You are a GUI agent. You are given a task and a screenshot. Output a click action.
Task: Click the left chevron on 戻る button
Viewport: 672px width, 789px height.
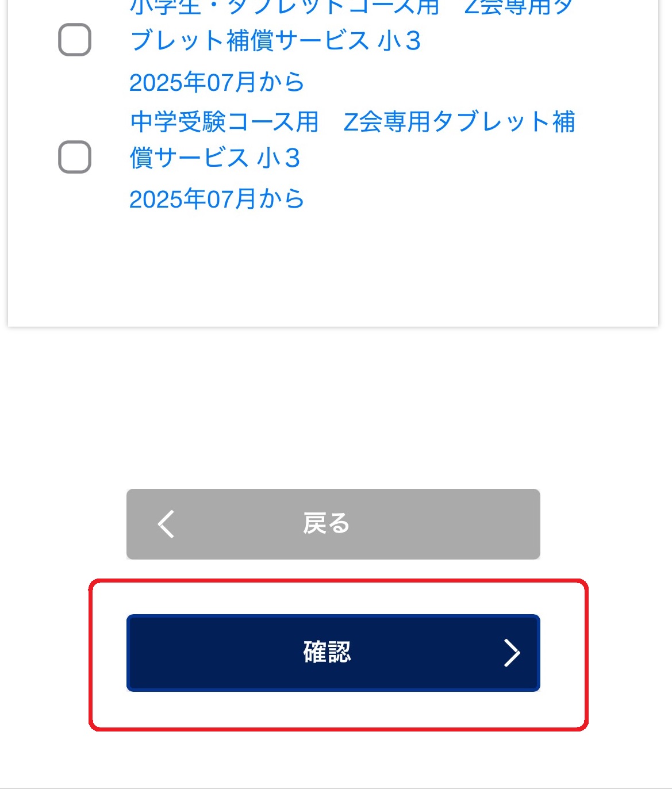(x=166, y=524)
